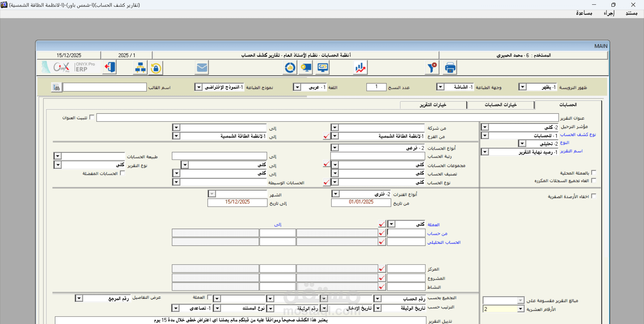
Task: Click the red check mark beside من الفرع
Action: (x=326, y=136)
